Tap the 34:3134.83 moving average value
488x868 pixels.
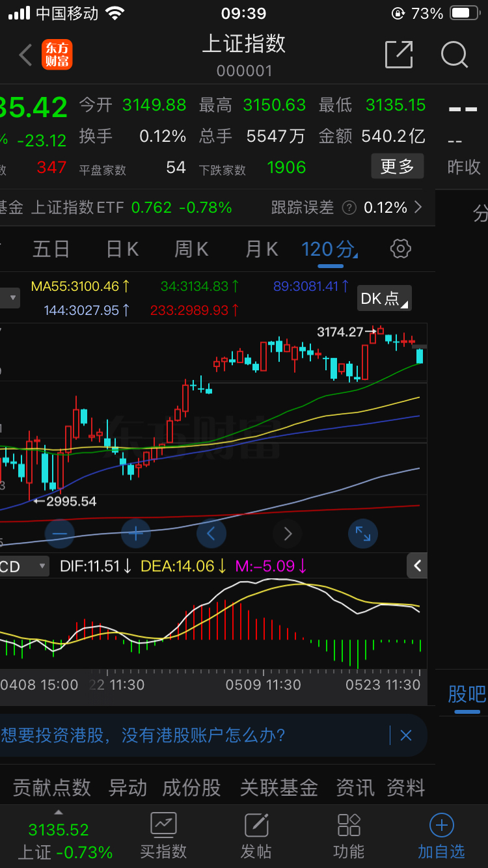pyautogui.click(x=200, y=286)
